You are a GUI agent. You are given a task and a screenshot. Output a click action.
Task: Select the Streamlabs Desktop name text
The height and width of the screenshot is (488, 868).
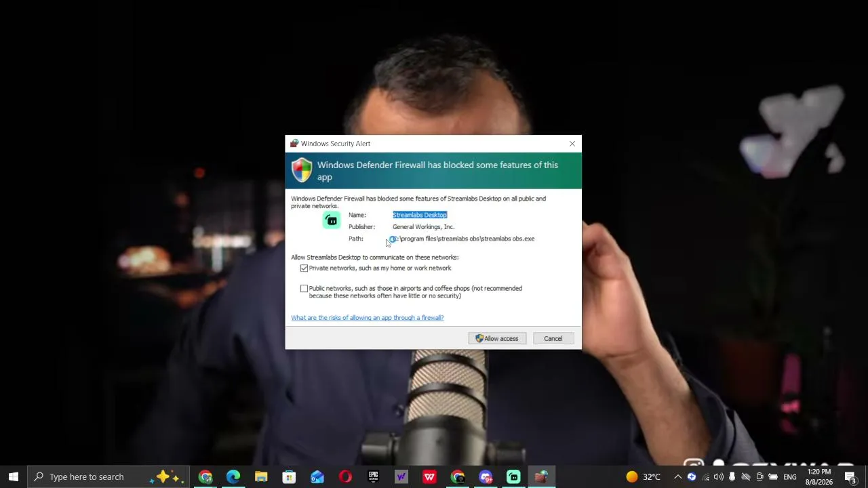click(x=420, y=215)
